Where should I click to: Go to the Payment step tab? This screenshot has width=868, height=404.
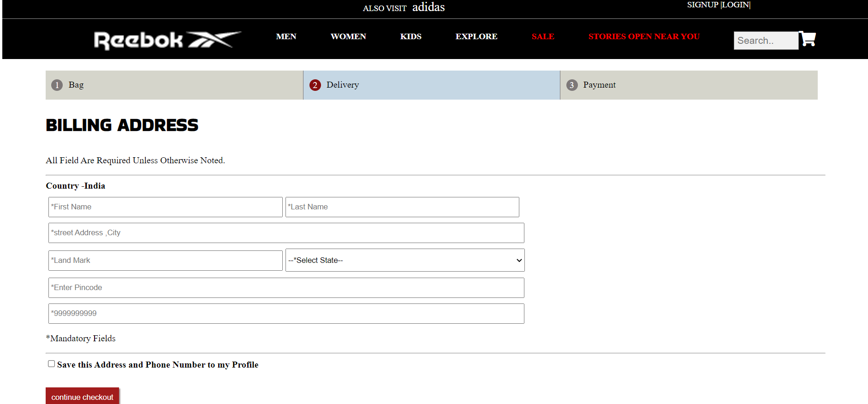(689, 85)
